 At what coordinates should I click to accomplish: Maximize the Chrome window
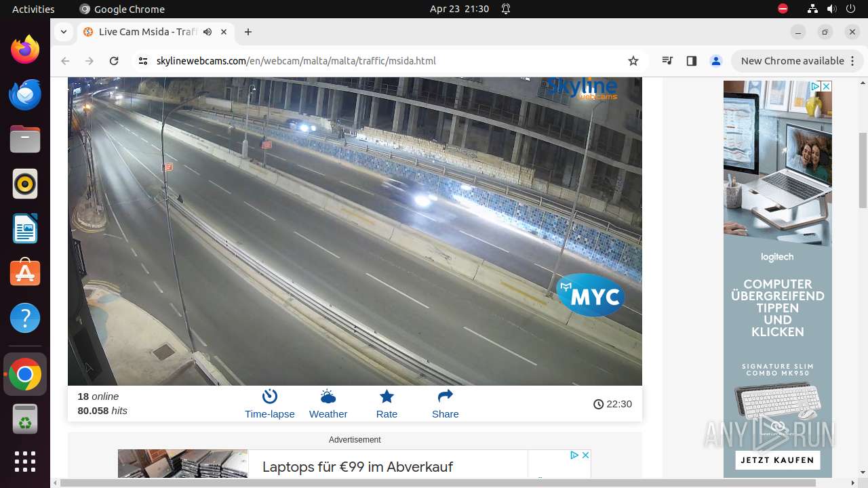825,32
